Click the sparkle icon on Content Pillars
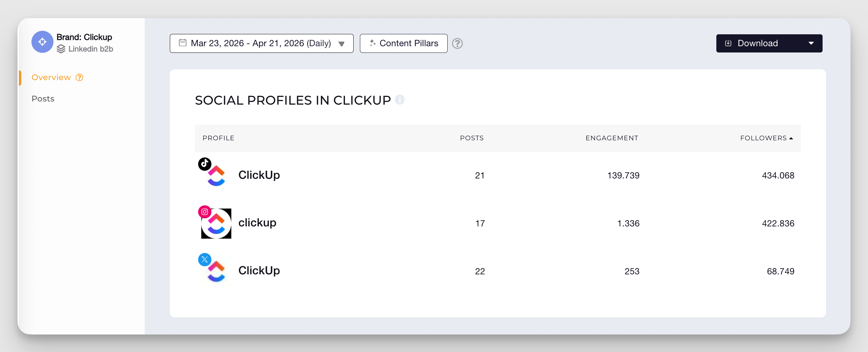This screenshot has height=352, width=868. point(372,43)
